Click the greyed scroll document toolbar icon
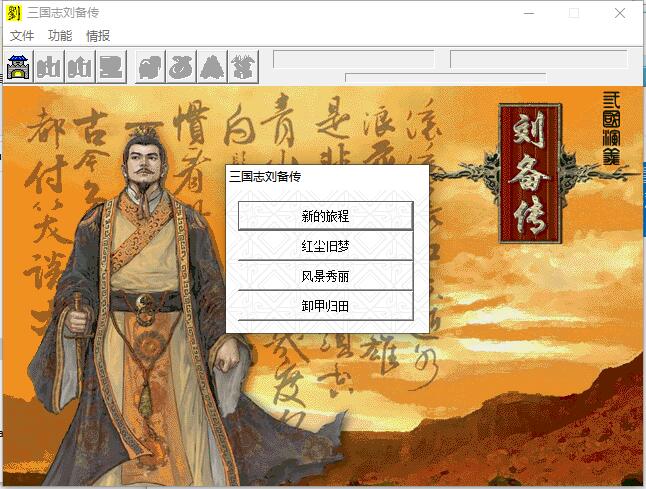646x489 pixels. [111, 67]
